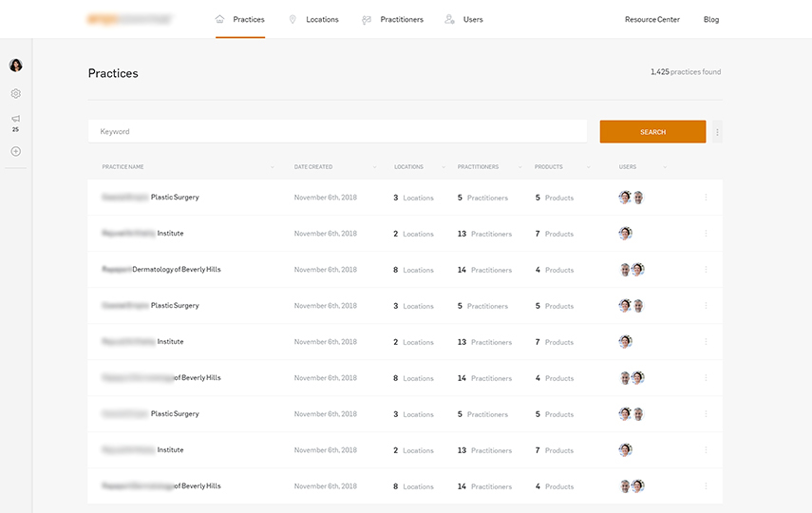Open row menu for last Beverly Hills row
Viewport: 812px width, 513px height.
(x=706, y=486)
